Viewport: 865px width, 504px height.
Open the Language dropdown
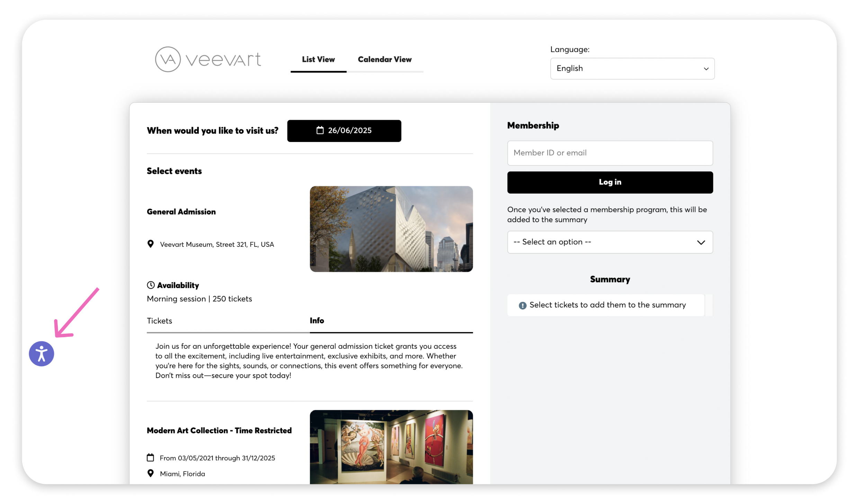tap(632, 68)
